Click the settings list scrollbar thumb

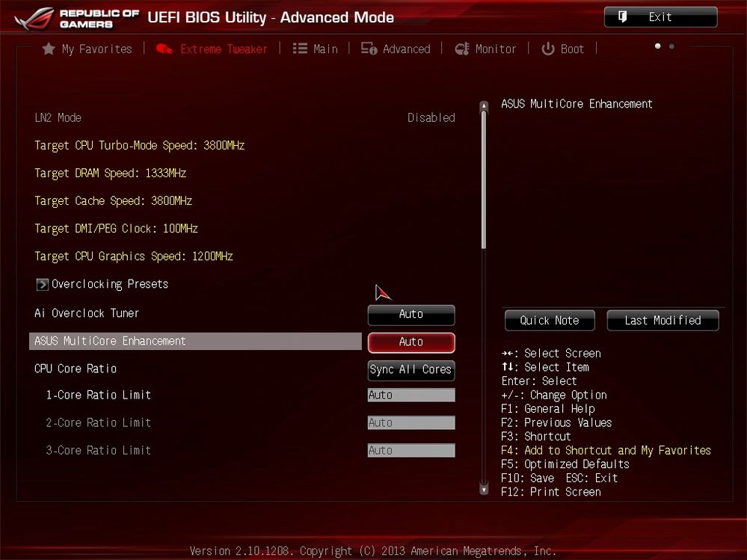click(x=484, y=180)
